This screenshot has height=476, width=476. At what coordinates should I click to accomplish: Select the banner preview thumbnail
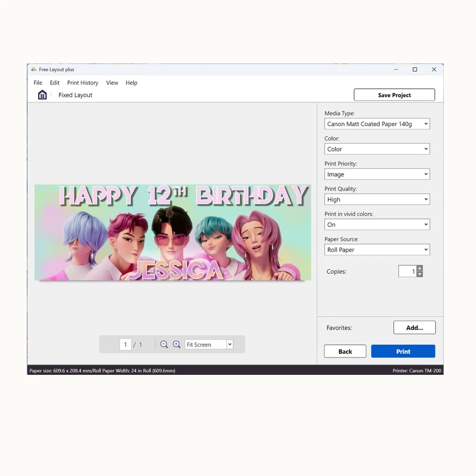(173, 233)
